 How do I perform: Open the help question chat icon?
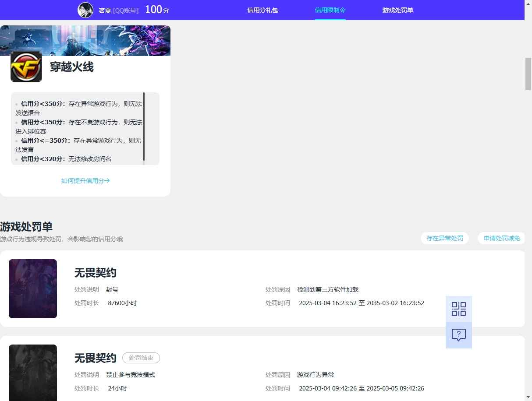(x=459, y=335)
